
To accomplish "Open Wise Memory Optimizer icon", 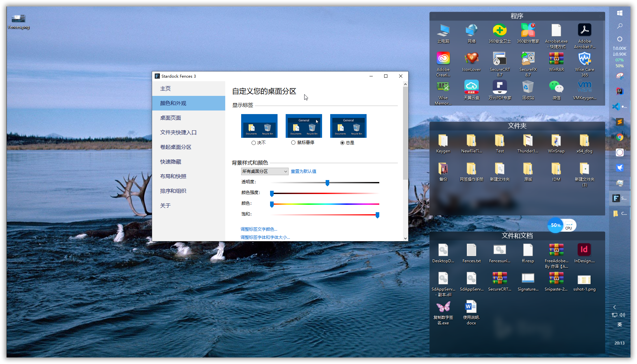I will point(443,92).
